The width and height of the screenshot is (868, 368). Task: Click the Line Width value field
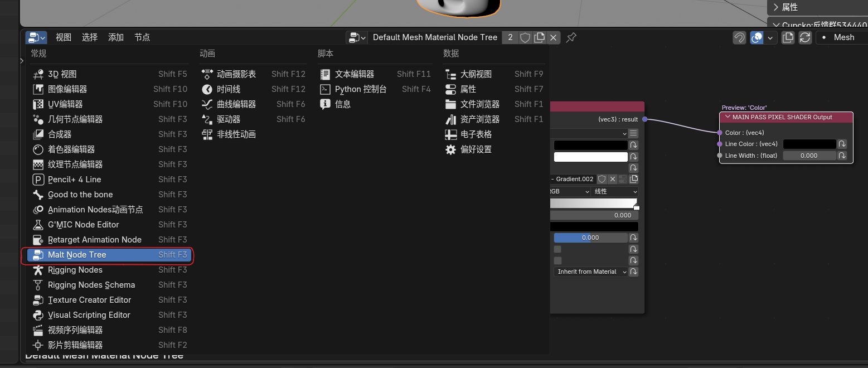pyautogui.click(x=809, y=156)
